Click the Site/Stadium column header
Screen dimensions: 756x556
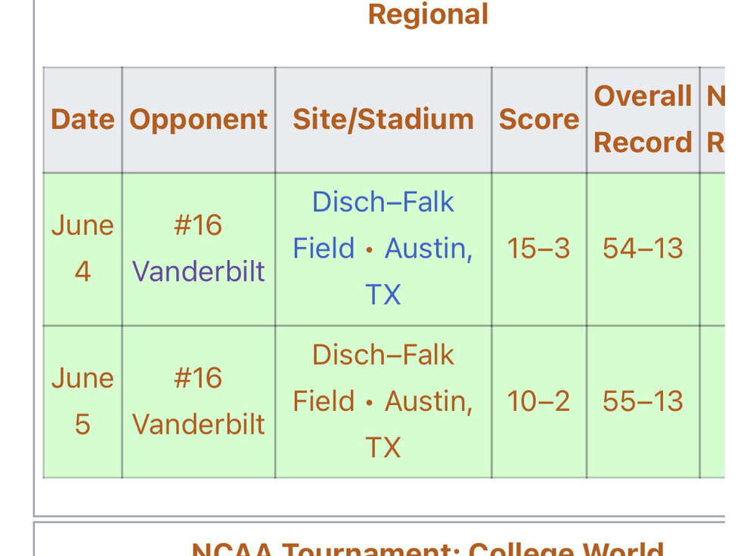[x=383, y=119]
